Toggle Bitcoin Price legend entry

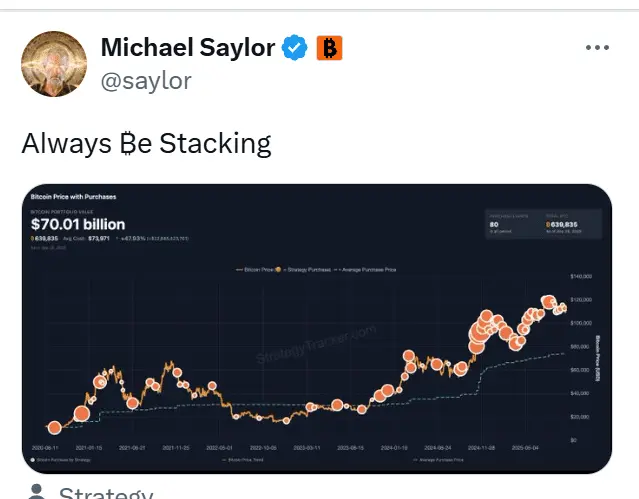click(252, 269)
